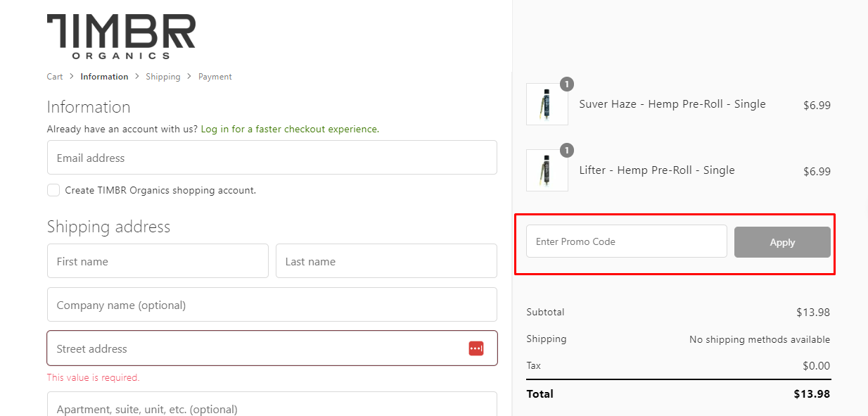Click the red password manager icon in Street address
Image resolution: width=868 pixels, height=416 pixels.
(x=476, y=348)
